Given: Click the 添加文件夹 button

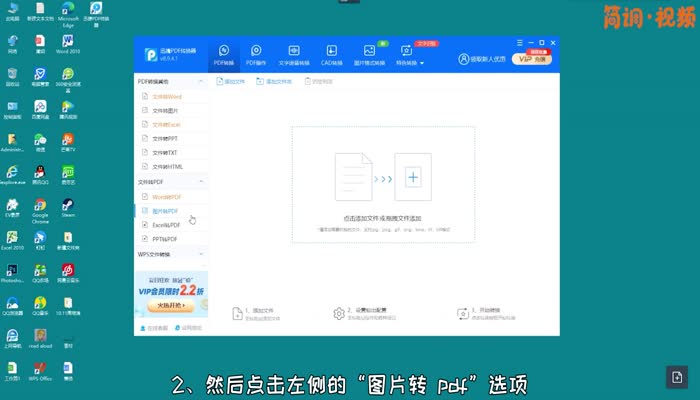Looking at the screenshot, I should coord(273,81).
